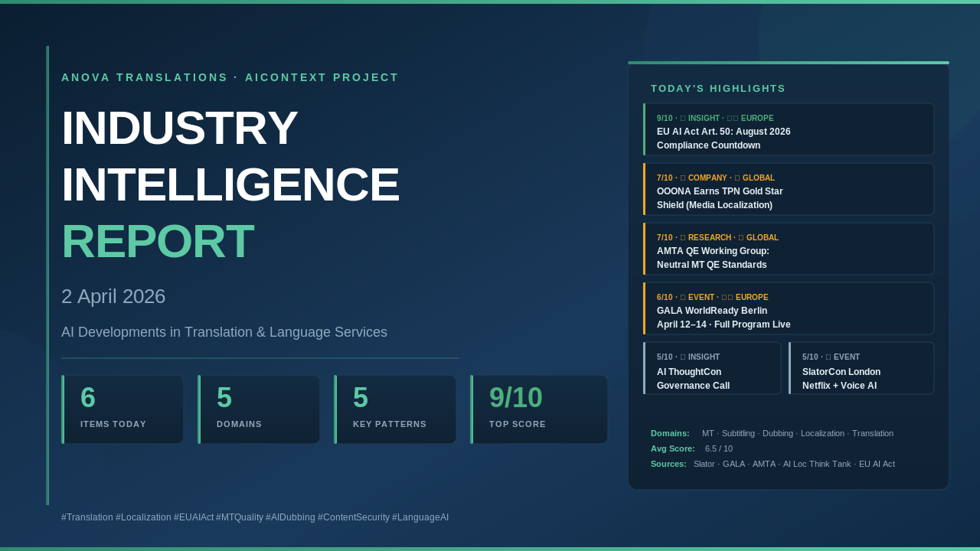Screen dimensions: 980x551
Task: Click the AI Developments in Translation subtitle
Action: pos(224,332)
